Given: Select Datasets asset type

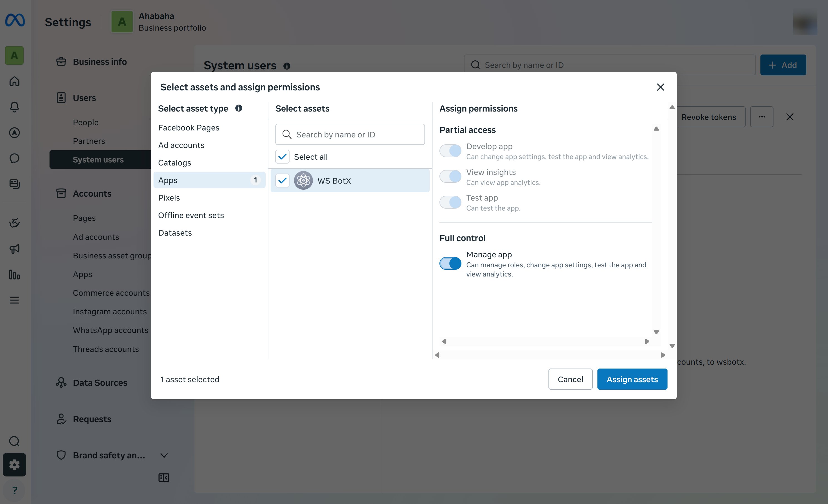Looking at the screenshot, I should (x=209, y=233).
